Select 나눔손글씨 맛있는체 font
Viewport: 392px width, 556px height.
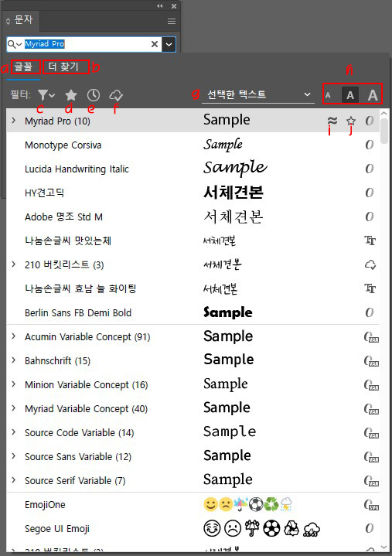click(x=193, y=240)
